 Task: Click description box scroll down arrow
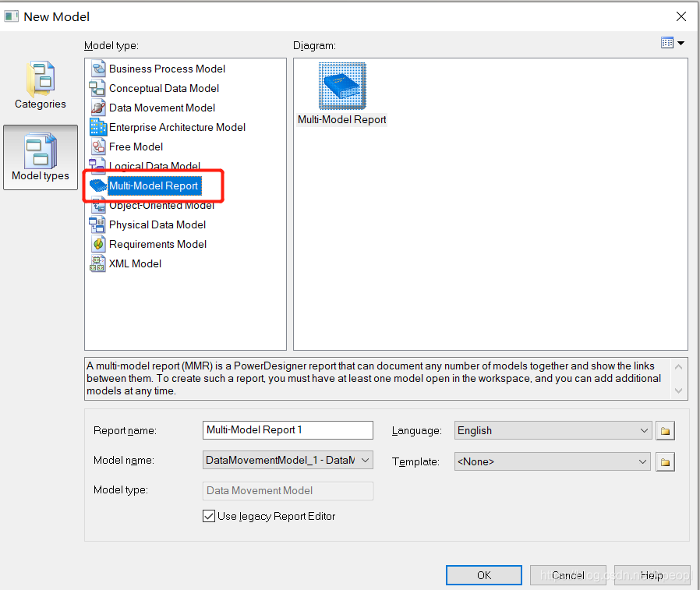pyautogui.click(x=679, y=390)
